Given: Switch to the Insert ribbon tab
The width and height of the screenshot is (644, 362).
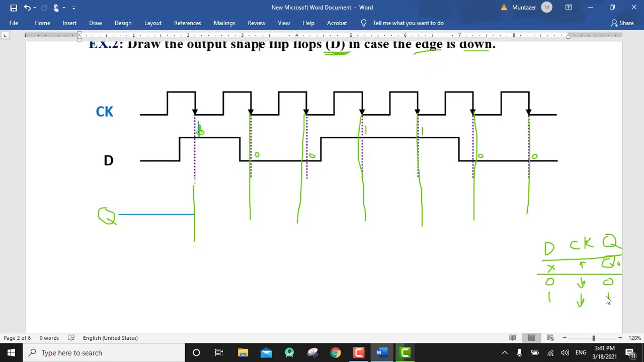Looking at the screenshot, I should 69,23.
